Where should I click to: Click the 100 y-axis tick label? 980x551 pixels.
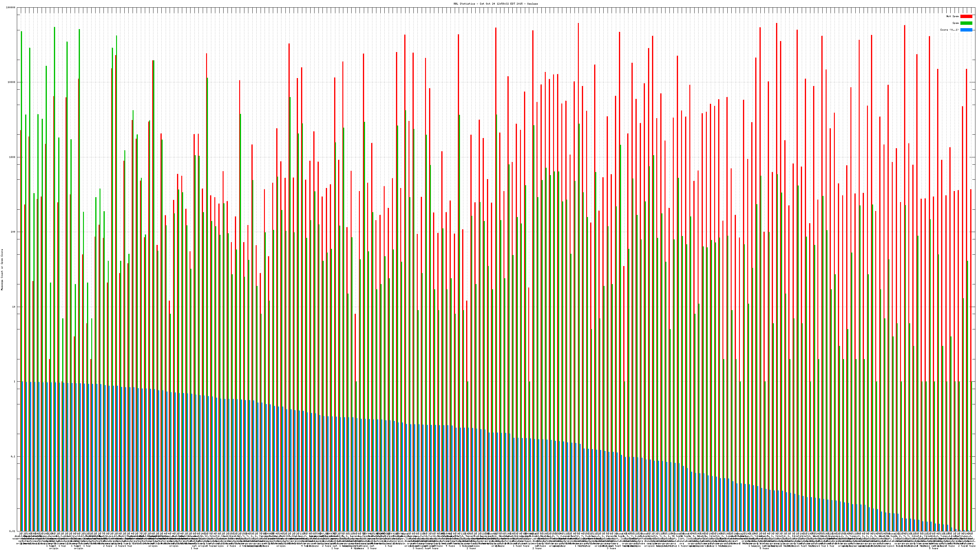pyautogui.click(x=13, y=232)
